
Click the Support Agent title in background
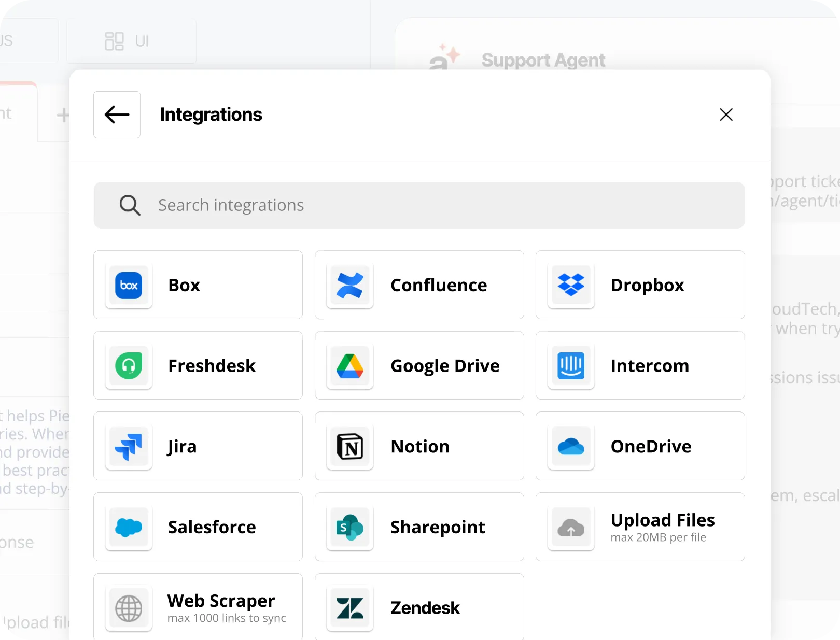click(543, 60)
